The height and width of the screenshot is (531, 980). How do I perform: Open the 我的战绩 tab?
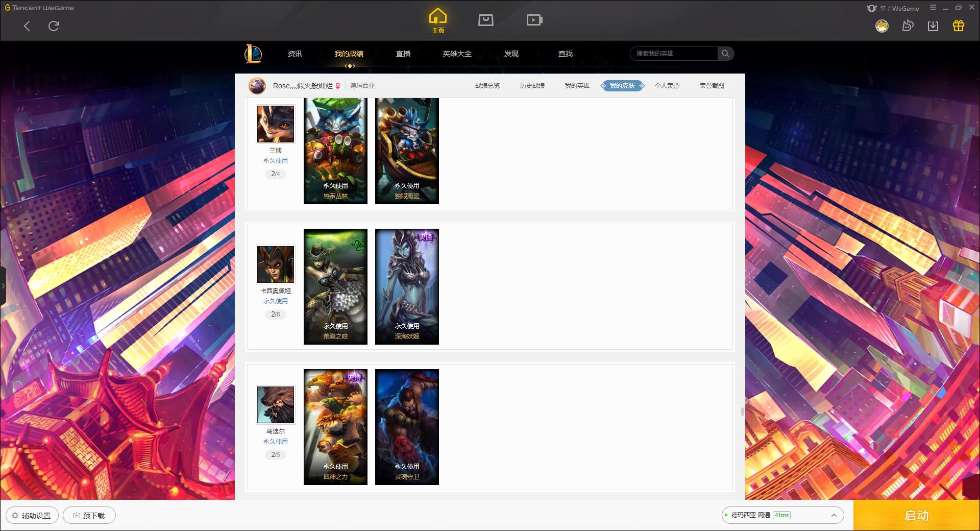click(x=349, y=54)
